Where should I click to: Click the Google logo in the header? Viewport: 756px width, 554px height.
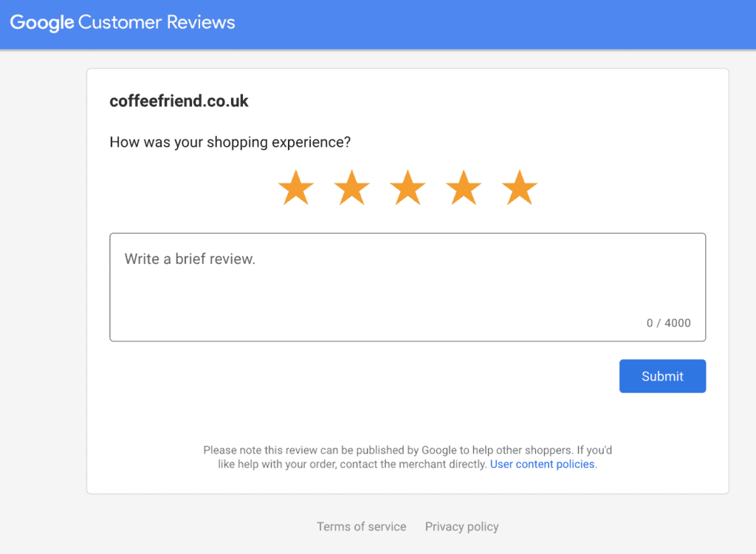click(x=41, y=22)
